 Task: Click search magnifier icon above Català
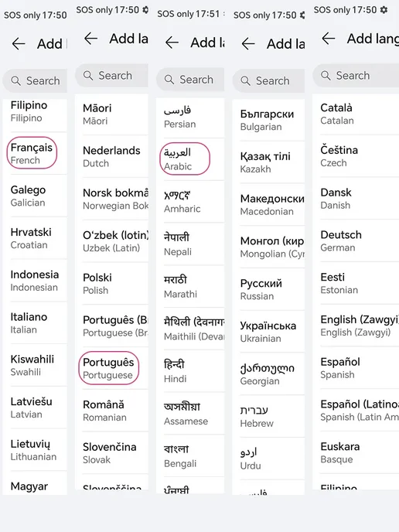[x=326, y=75]
